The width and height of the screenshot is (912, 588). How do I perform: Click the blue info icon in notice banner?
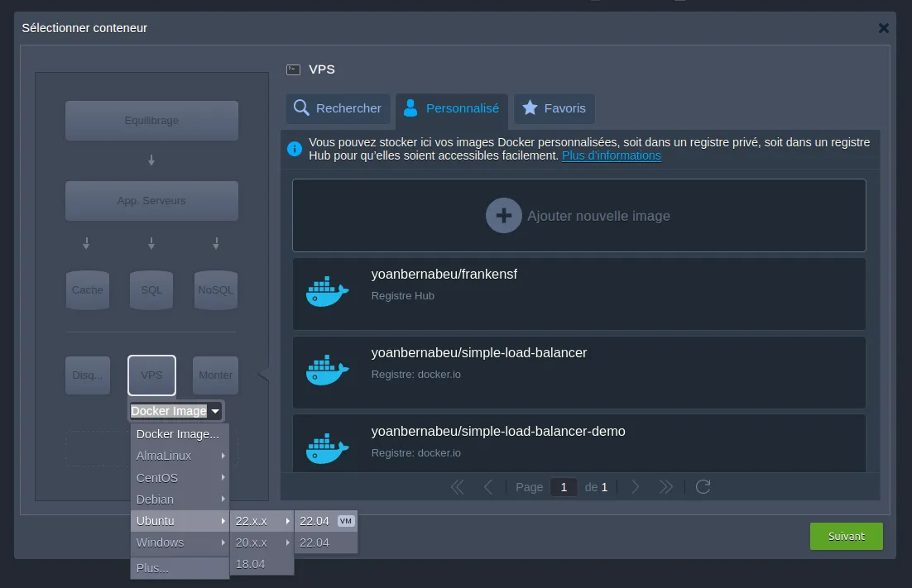click(294, 149)
